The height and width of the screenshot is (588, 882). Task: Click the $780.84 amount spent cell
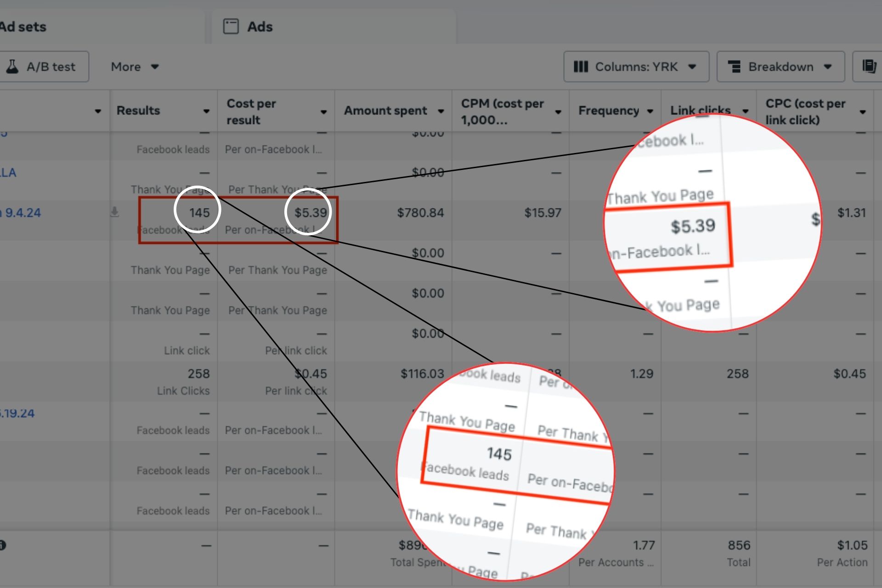point(420,213)
